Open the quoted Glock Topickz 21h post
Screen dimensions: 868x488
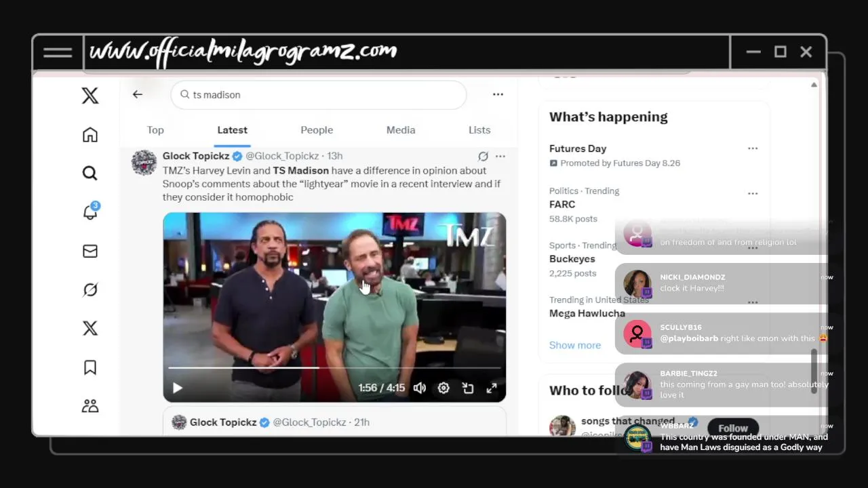click(334, 422)
